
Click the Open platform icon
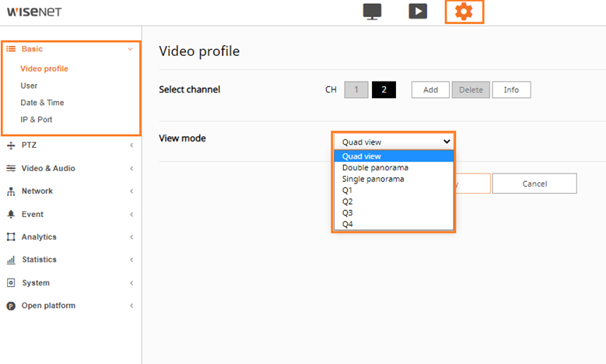11,306
